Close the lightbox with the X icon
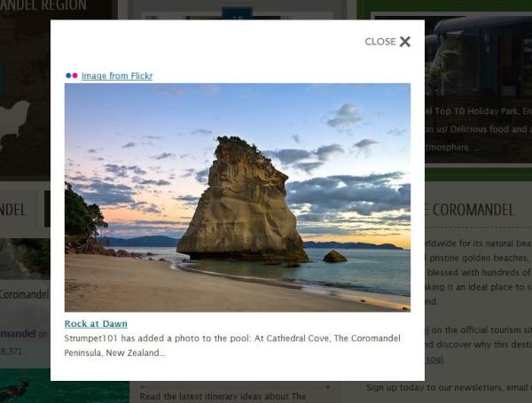 (x=405, y=42)
